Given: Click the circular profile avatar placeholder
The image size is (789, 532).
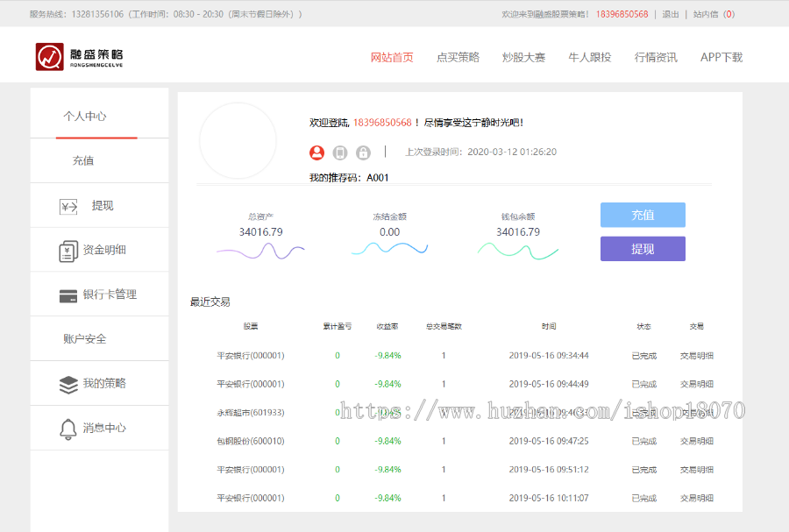Looking at the screenshot, I should pyautogui.click(x=238, y=140).
